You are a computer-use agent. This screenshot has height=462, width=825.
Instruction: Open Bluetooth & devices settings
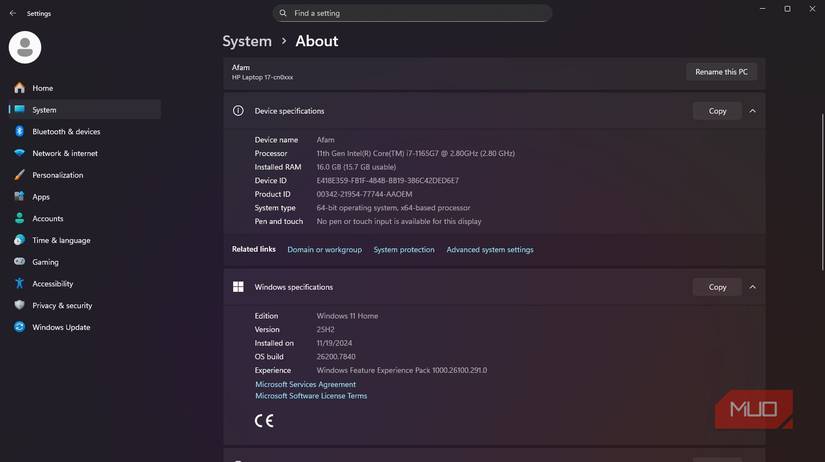pyautogui.click(x=85, y=132)
